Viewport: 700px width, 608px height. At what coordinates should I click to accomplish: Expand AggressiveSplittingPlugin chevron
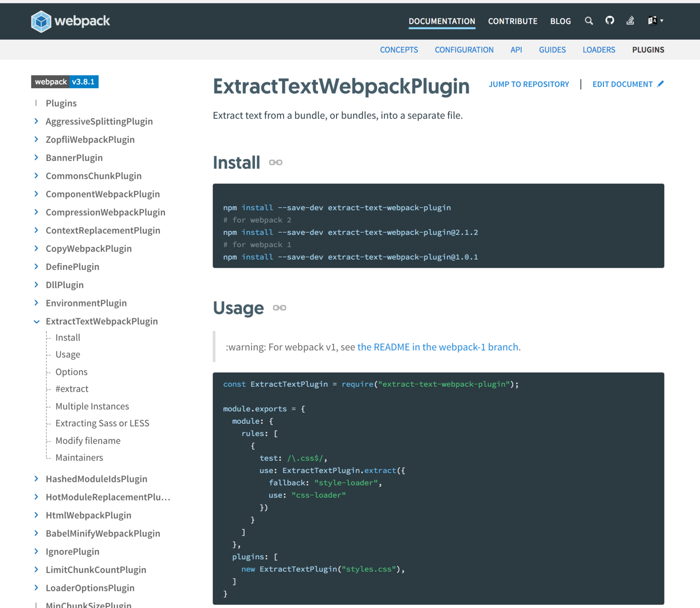coord(36,121)
